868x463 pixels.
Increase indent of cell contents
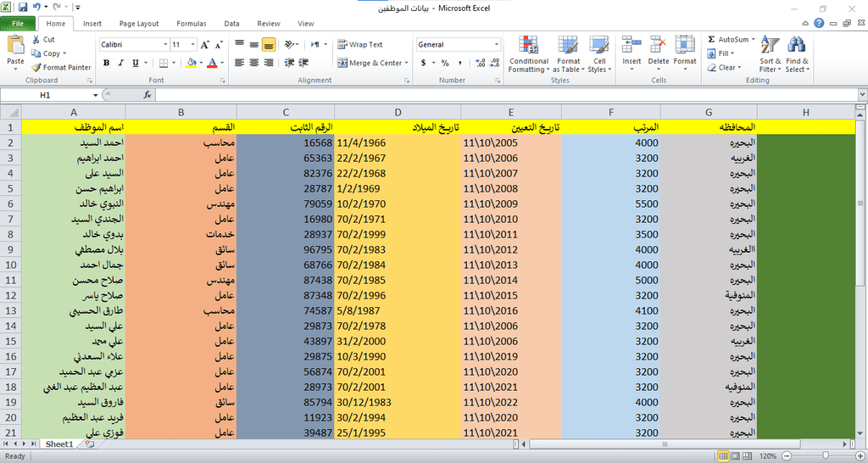(x=303, y=63)
